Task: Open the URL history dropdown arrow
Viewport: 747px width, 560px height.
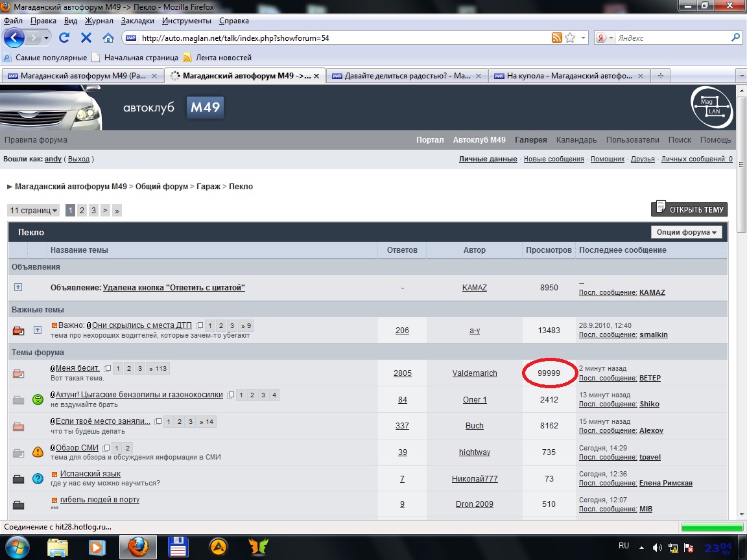Action: pyautogui.click(x=584, y=38)
